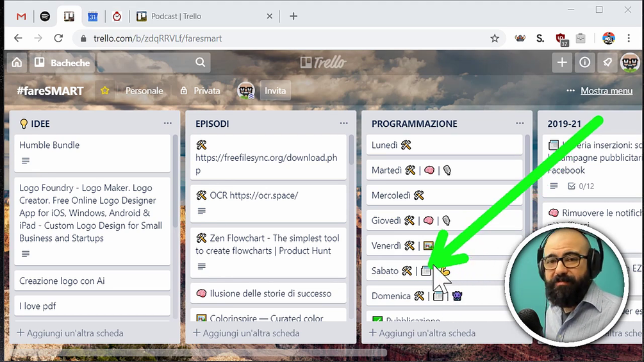Click the Trello search field

[x=154, y=62]
